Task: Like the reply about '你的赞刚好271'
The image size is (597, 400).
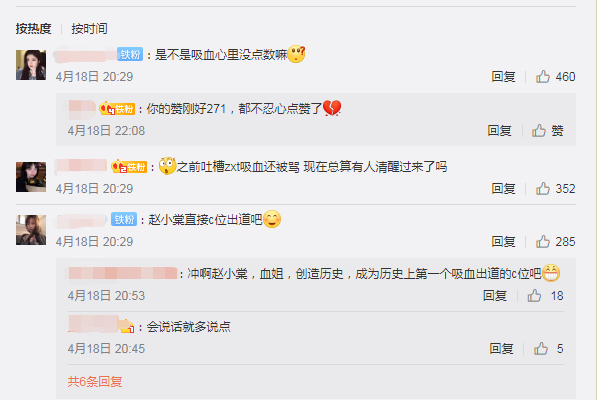Action: pyautogui.click(x=539, y=131)
